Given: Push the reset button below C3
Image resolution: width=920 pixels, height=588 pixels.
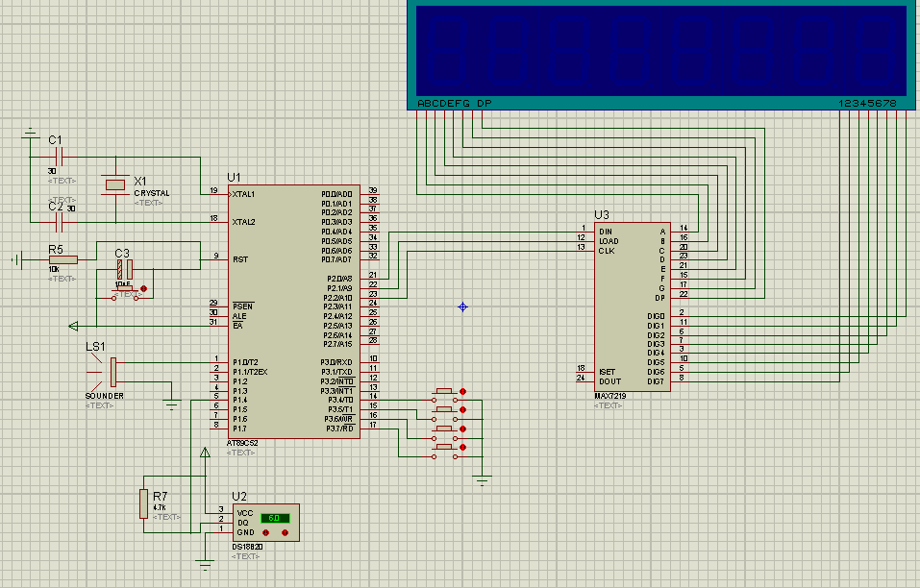Looking at the screenshot, I should [x=125, y=291].
